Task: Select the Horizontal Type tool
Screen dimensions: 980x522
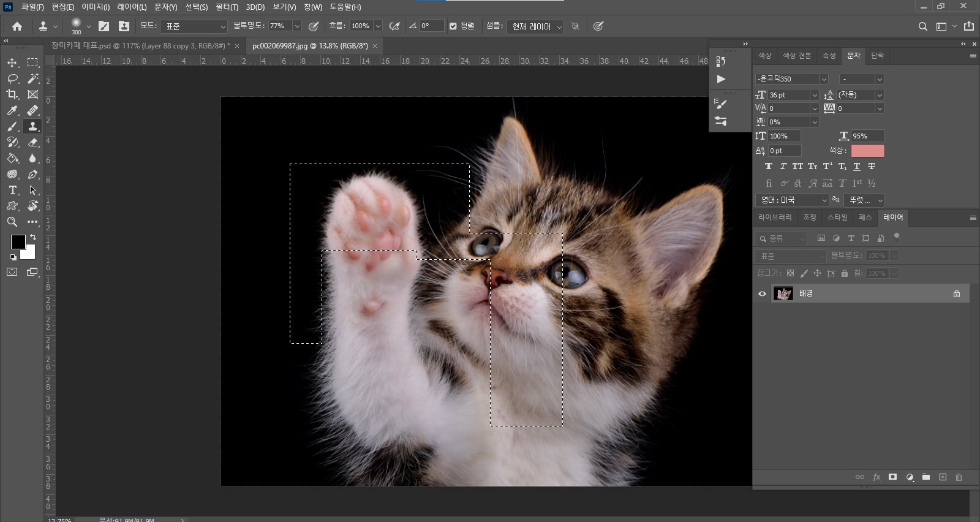Action: [x=12, y=190]
